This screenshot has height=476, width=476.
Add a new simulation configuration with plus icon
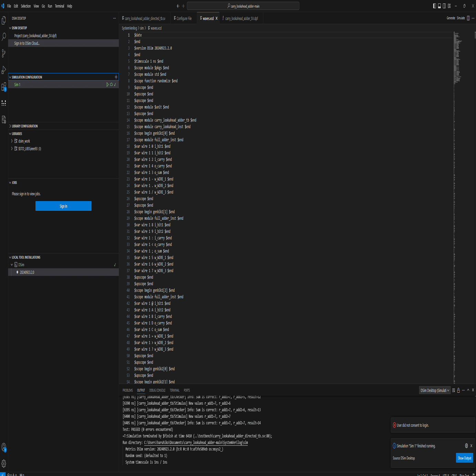(116, 77)
